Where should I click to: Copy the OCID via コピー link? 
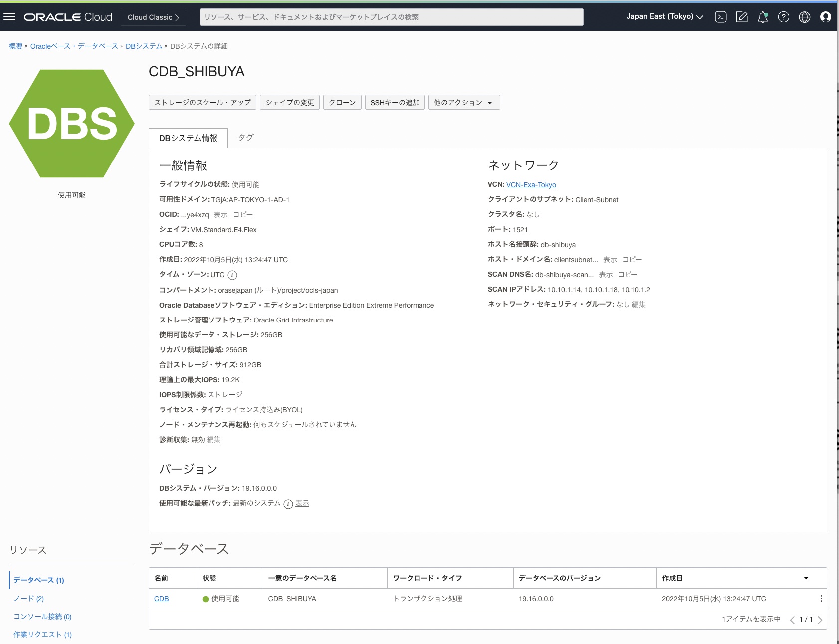coord(243,215)
